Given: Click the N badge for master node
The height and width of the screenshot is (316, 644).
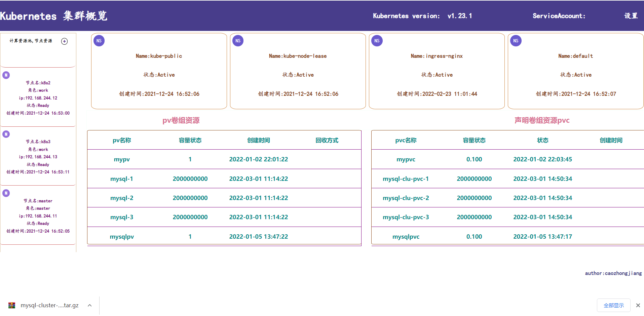Looking at the screenshot, I should (6, 193).
